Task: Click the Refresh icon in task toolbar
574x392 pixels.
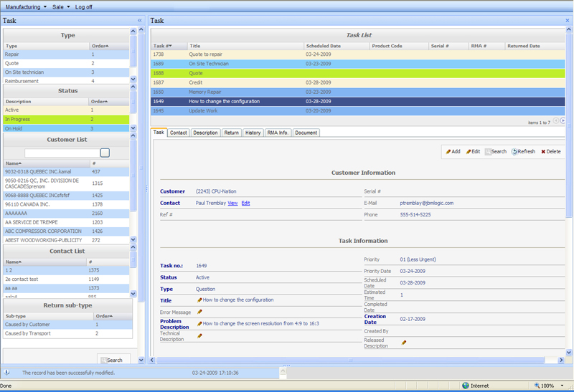Action: [514, 152]
